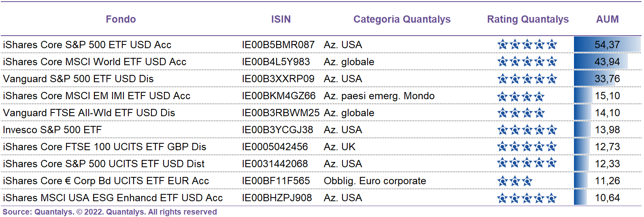Click the Source: Quantalys footer text

pyautogui.click(x=110, y=212)
